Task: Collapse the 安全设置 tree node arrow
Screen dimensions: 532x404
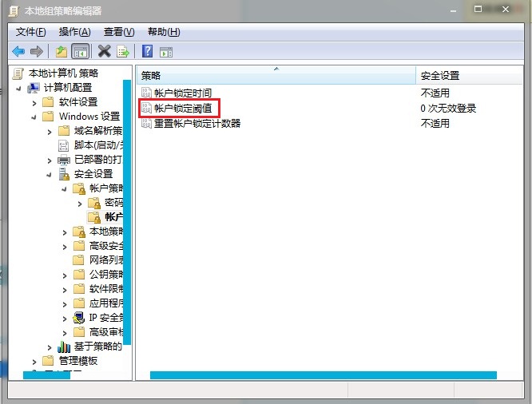Action: pos(49,174)
